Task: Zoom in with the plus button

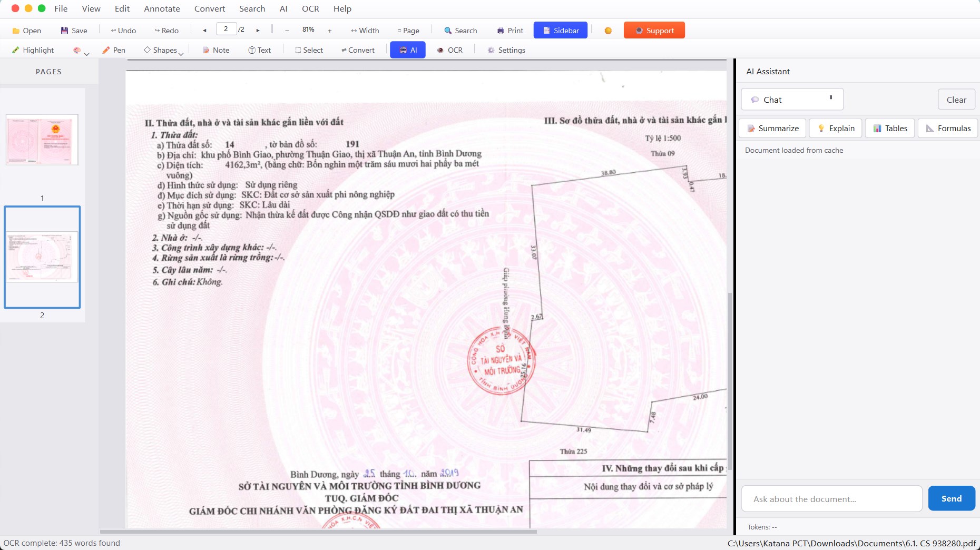Action: click(x=330, y=31)
